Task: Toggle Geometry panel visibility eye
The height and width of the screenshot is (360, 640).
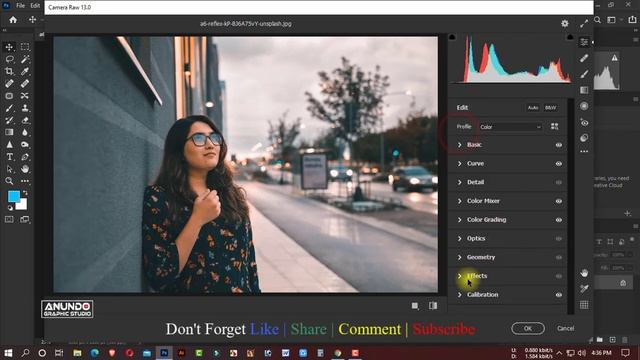Action: coord(559,258)
